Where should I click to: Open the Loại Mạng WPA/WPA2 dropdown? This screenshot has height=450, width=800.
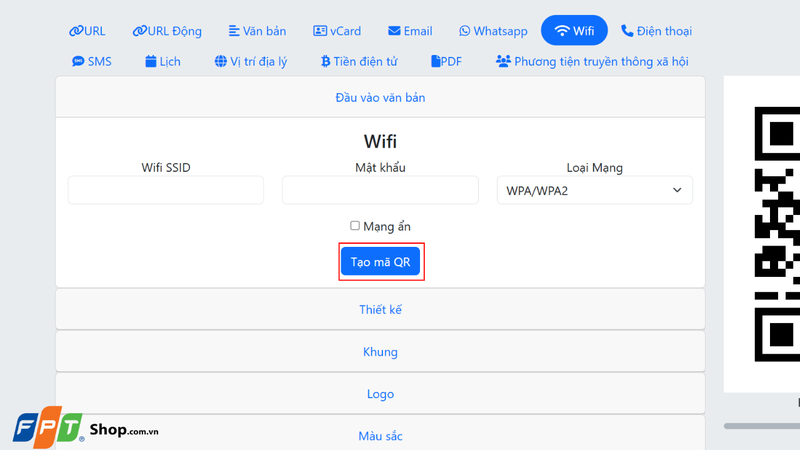pyautogui.click(x=595, y=190)
